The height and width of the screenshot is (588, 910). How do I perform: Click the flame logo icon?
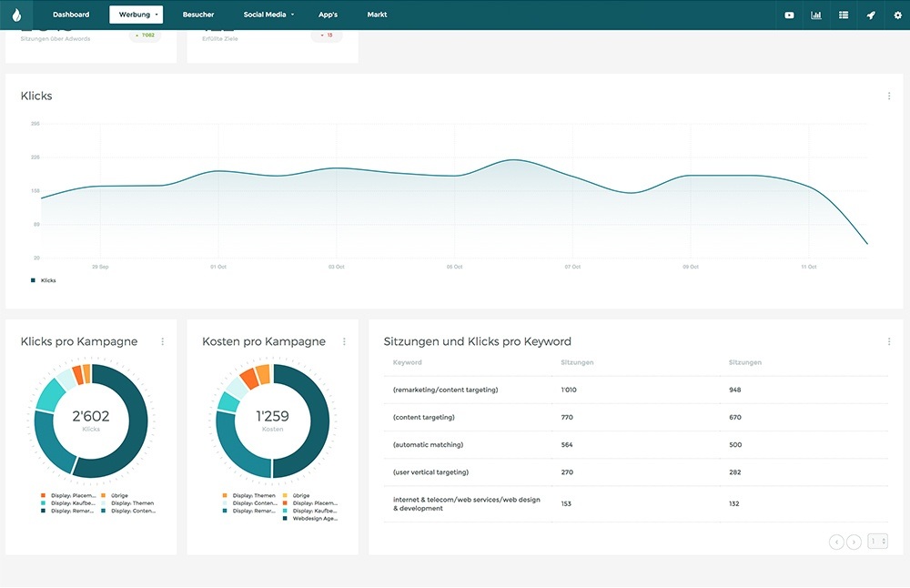tap(16, 15)
